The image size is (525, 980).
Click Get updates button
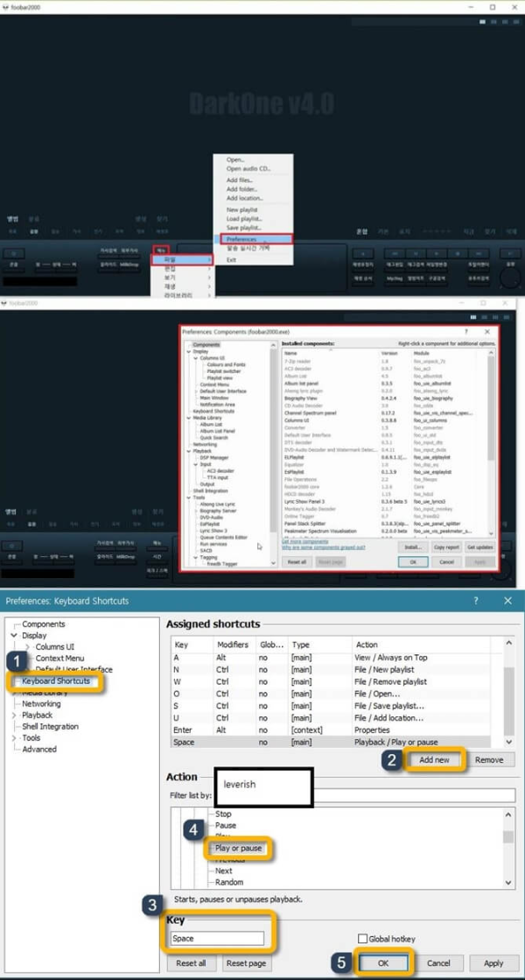click(x=480, y=546)
